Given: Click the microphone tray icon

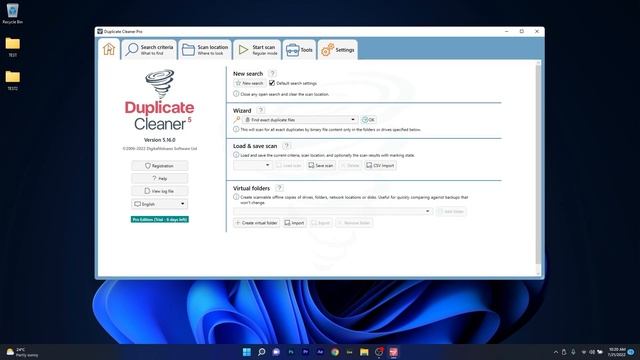Looking at the screenshot, I should [573, 352].
